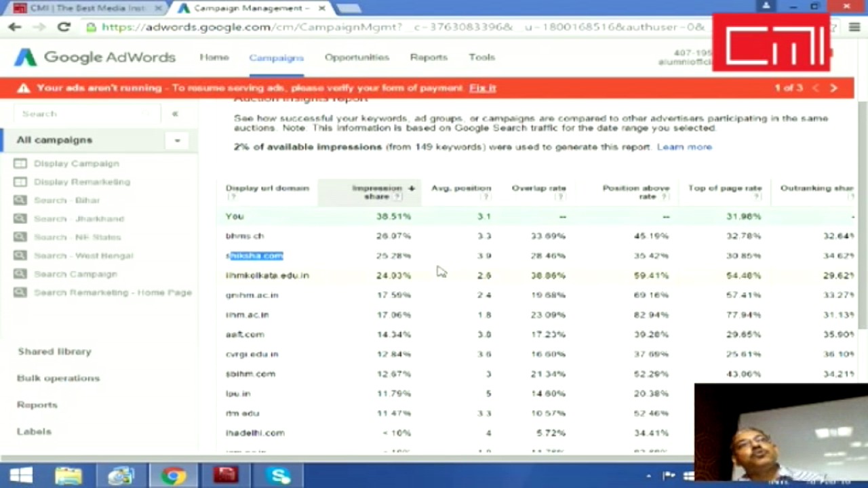868x488 pixels.
Task: Click the Learn more link
Action: tap(684, 146)
